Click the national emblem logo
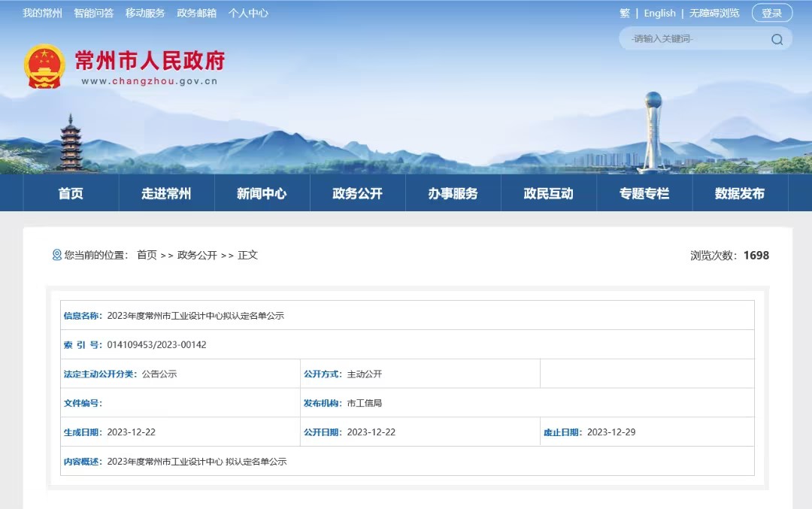812x509 pixels. pos(44,67)
